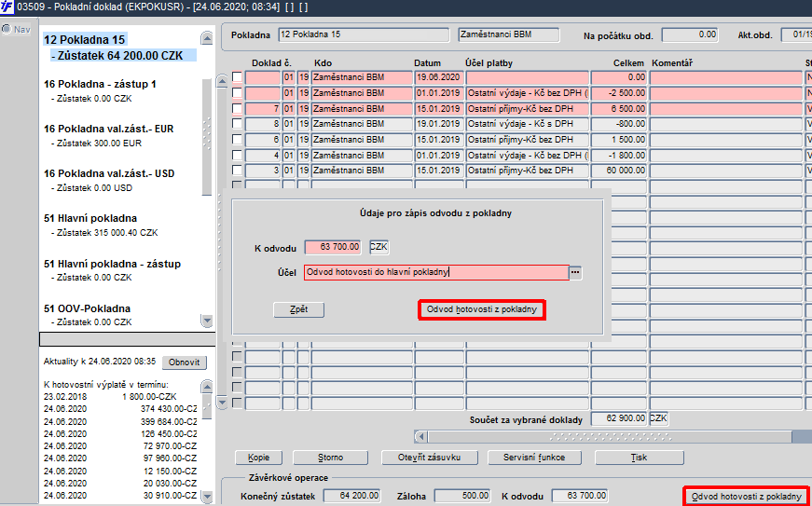The width and height of the screenshot is (812, 506).
Task: Click the Obnovit refresh button
Action: pyautogui.click(x=185, y=362)
